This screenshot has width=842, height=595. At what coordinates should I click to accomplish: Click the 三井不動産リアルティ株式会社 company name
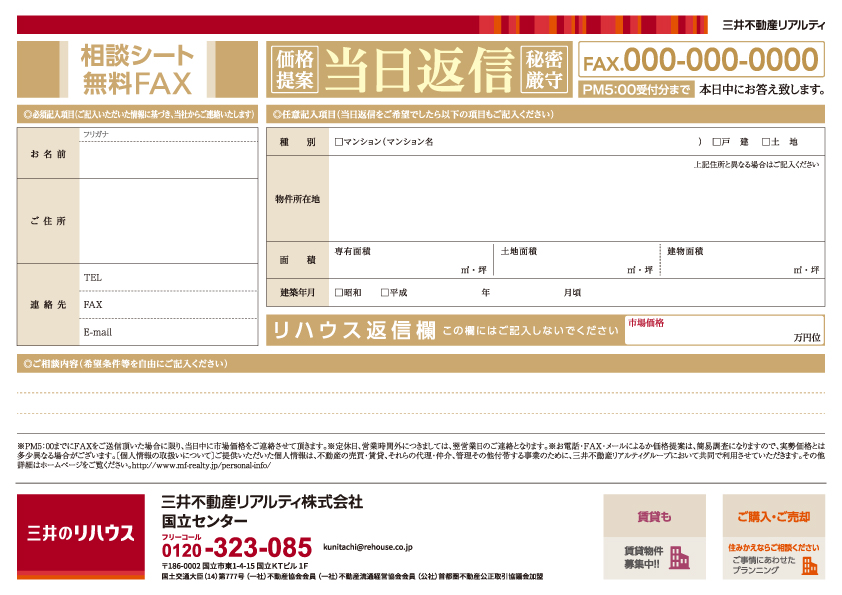tap(262, 502)
